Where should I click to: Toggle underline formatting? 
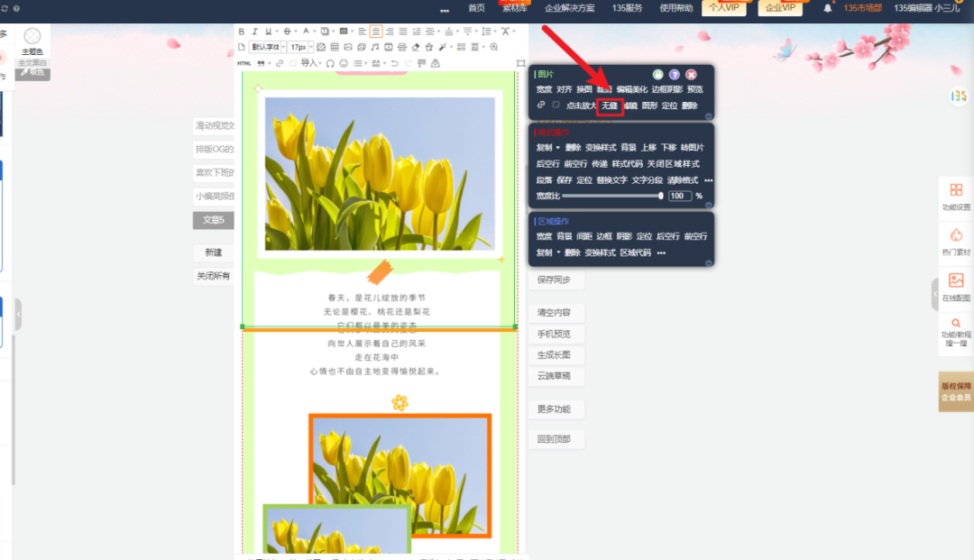(x=269, y=31)
